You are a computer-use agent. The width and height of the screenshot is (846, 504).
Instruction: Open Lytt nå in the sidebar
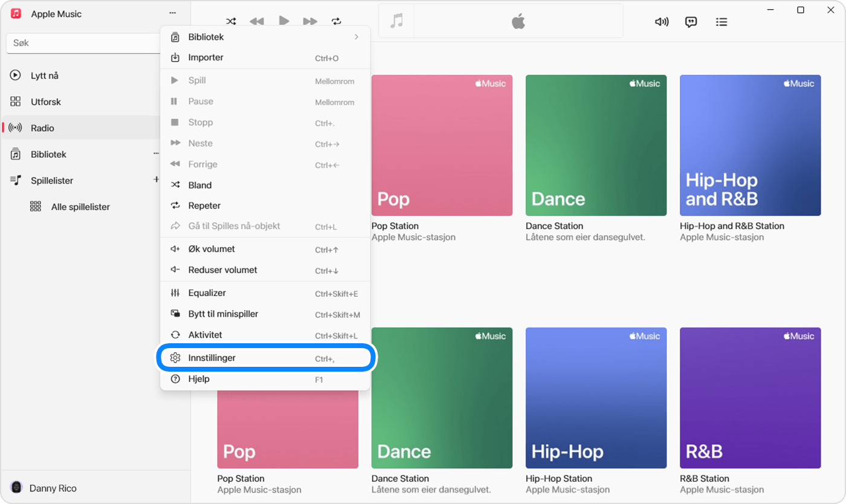(81, 76)
